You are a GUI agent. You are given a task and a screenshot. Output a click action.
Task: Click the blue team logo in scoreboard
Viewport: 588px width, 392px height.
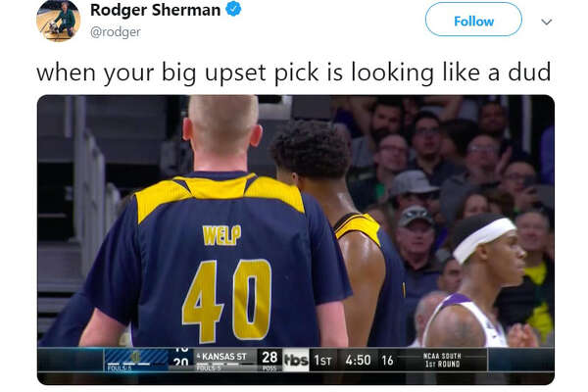click(136, 358)
